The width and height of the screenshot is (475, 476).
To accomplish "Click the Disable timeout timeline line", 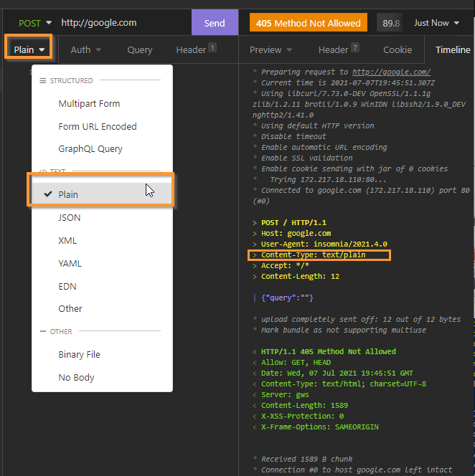I will pyautogui.click(x=293, y=137).
